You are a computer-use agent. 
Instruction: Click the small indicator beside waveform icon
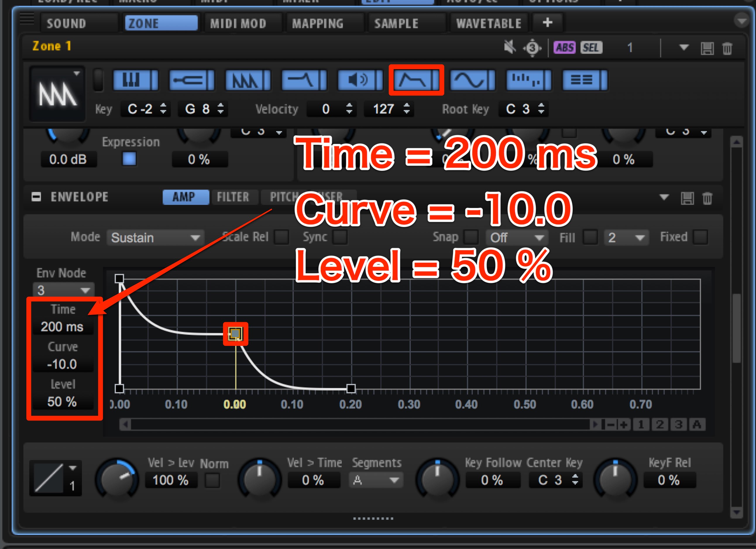(98, 80)
